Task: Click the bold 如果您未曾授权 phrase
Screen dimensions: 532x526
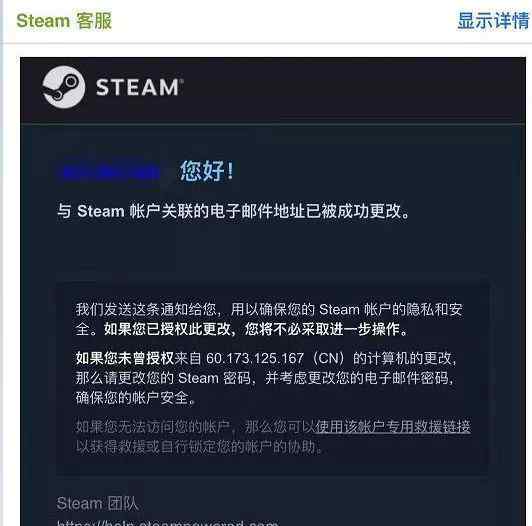Action: click(125, 358)
